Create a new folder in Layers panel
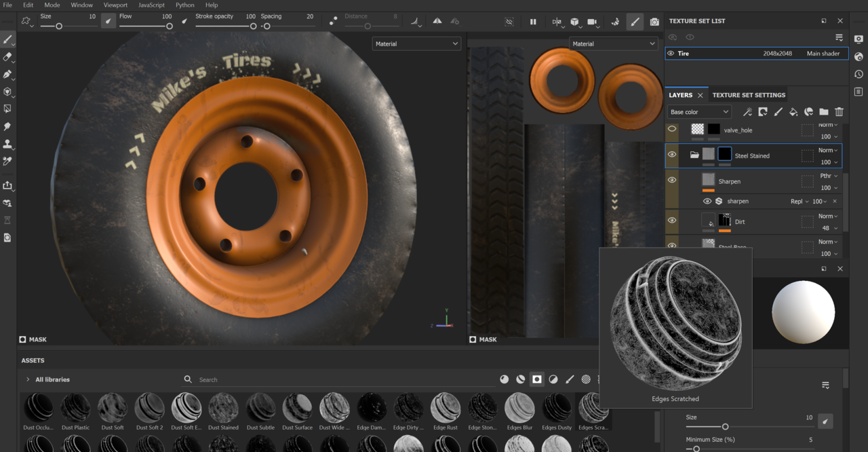 [824, 112]
